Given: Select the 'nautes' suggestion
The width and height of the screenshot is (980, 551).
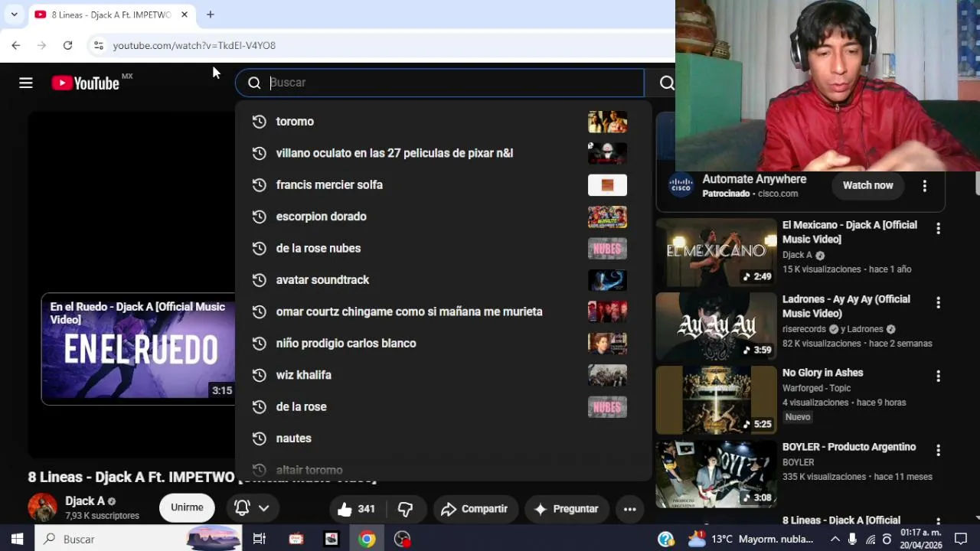Looking at the screenshot, I should pyautogui.click(x=443, y=439).
